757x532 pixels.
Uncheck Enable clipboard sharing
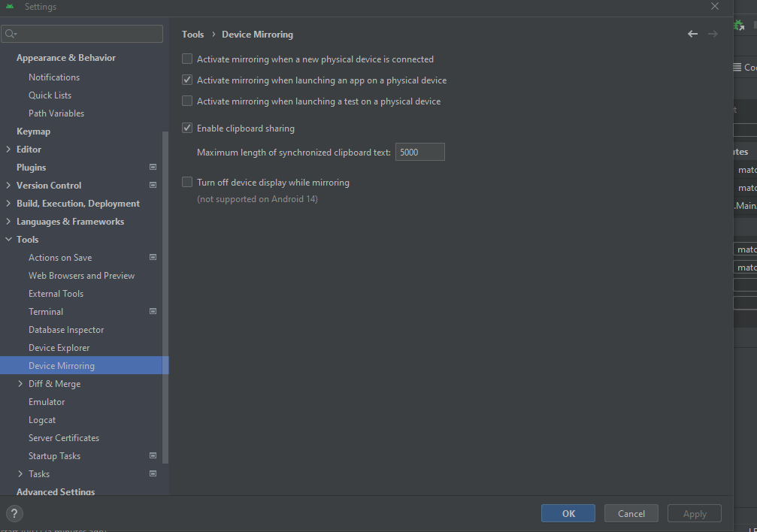[x=187, y=128]
